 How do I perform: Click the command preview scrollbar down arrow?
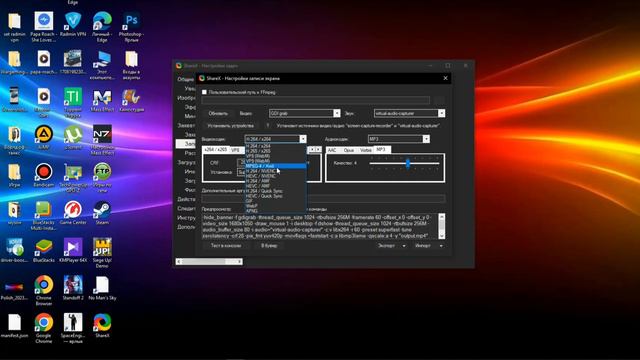(441, 236)
